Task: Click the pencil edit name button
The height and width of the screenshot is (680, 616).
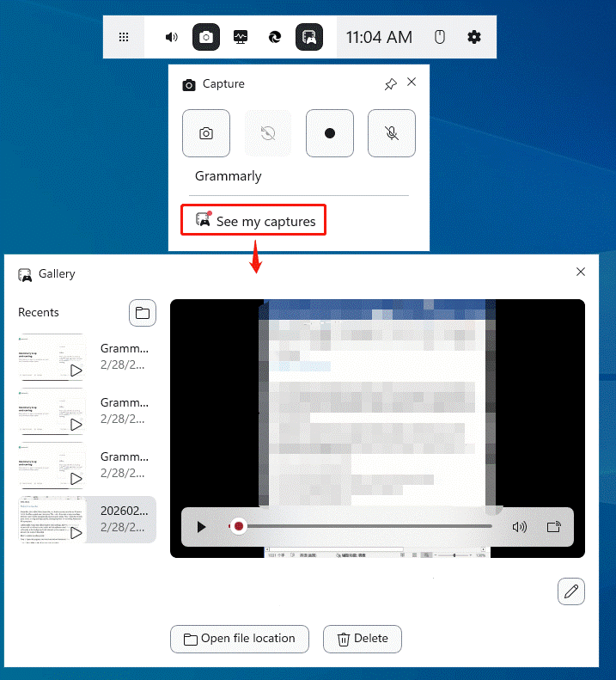Action: tap(571, 591)
